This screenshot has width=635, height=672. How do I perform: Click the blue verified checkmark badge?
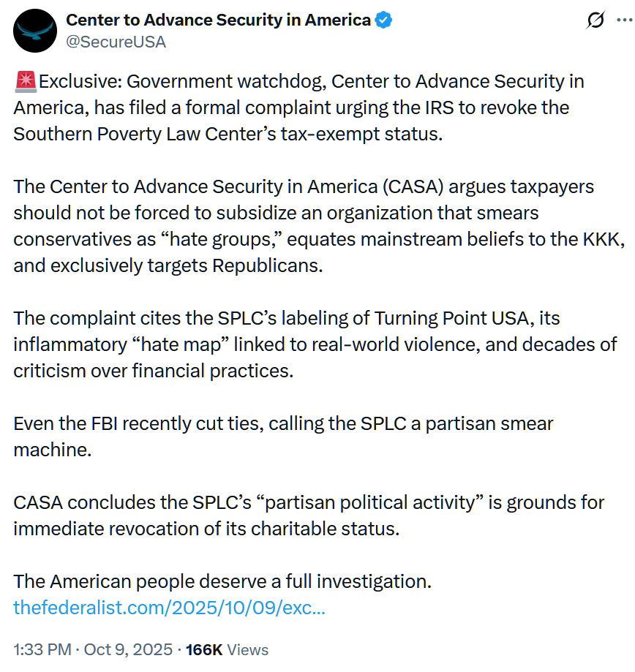pyautogui.click(x=383, y=20)
